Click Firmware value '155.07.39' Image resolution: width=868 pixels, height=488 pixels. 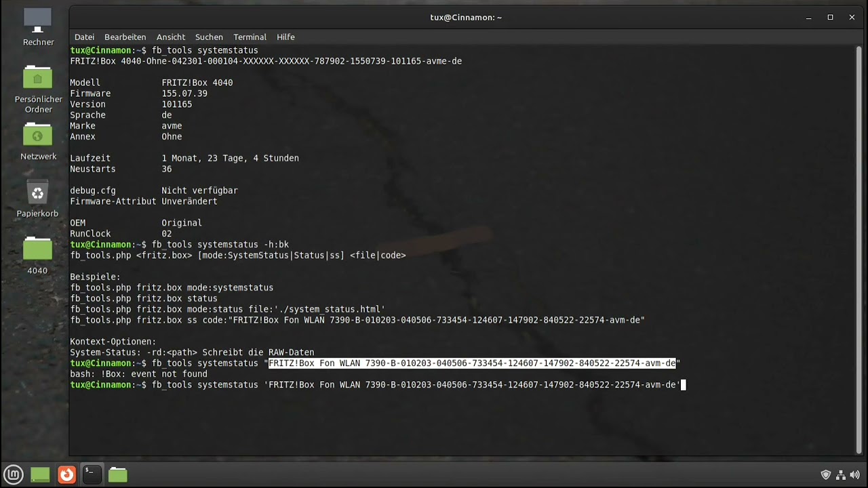point(184,94)
